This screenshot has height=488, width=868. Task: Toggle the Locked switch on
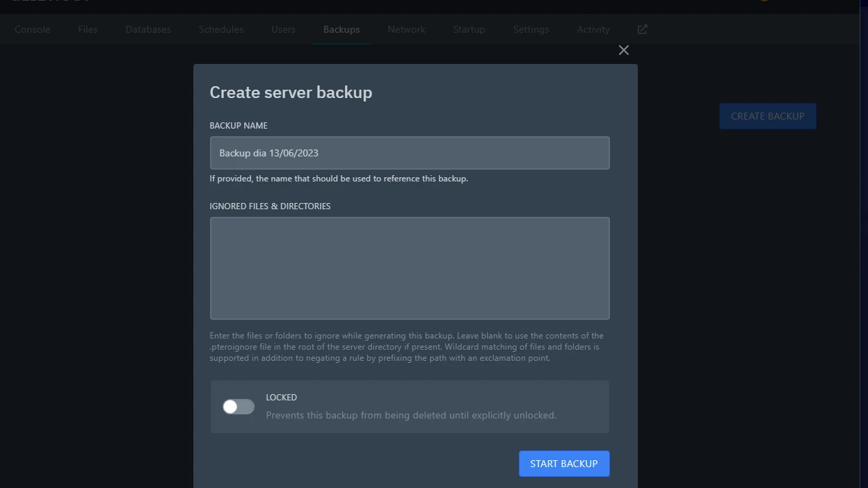[239, 407]
